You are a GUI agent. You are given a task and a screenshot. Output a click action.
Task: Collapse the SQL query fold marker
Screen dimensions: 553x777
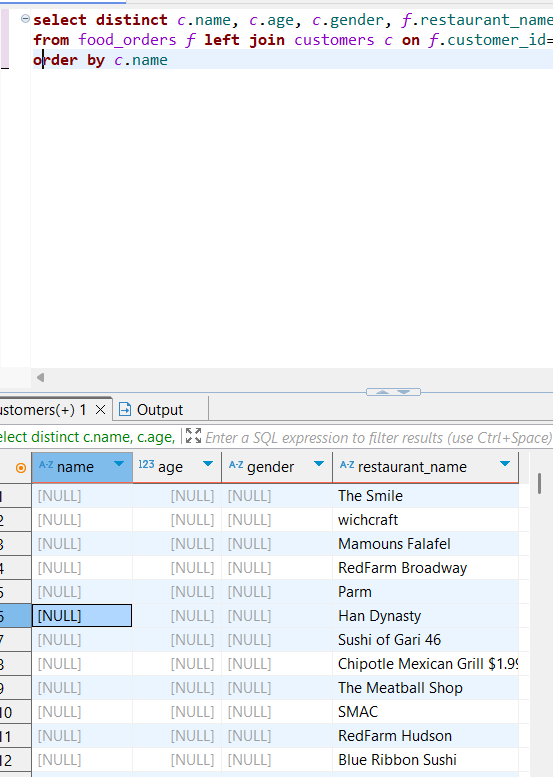(x=25, y=19)
